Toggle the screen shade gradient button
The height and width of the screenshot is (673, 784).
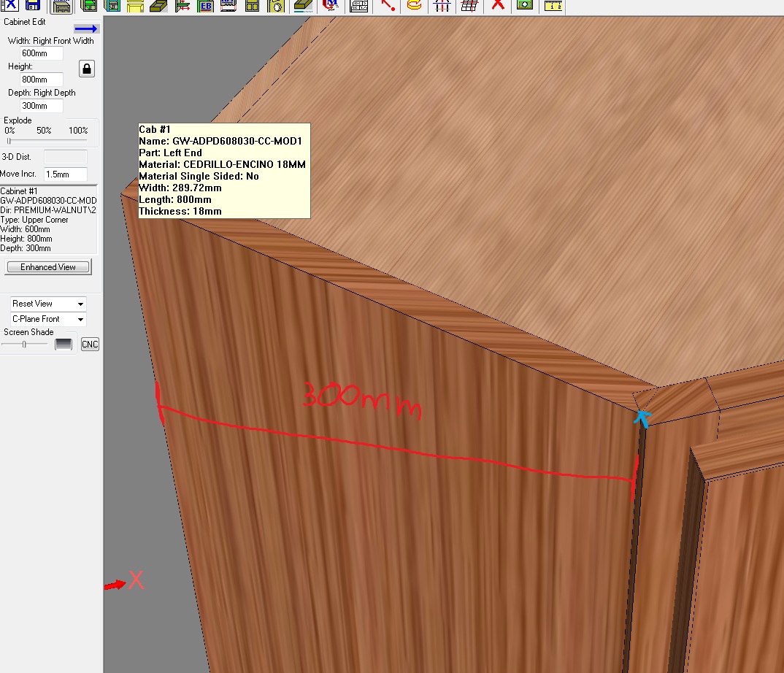pos(64,344)
